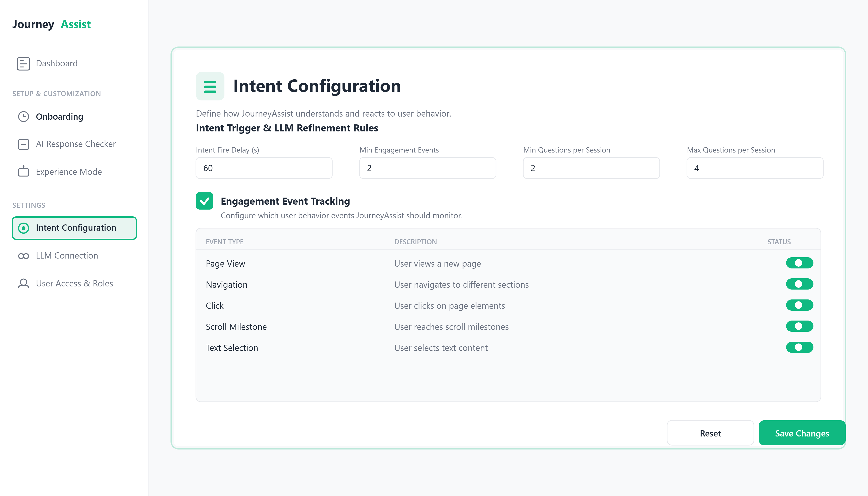Click the Save Changes button
Image resolution: width=868 pixels, height=496 pixels.
coord(802,433)
